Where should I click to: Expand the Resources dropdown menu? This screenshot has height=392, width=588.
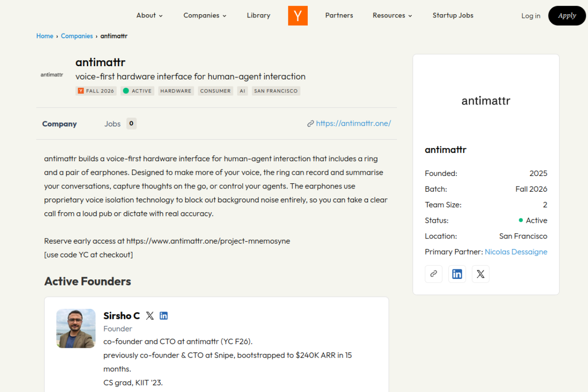(392, 16)
